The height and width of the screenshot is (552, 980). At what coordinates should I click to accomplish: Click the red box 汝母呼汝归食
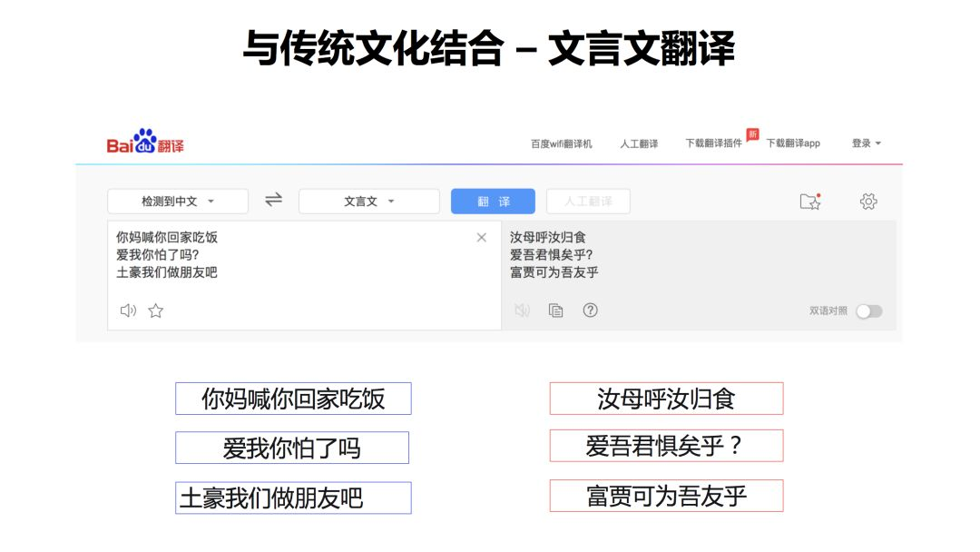point(666,399)
